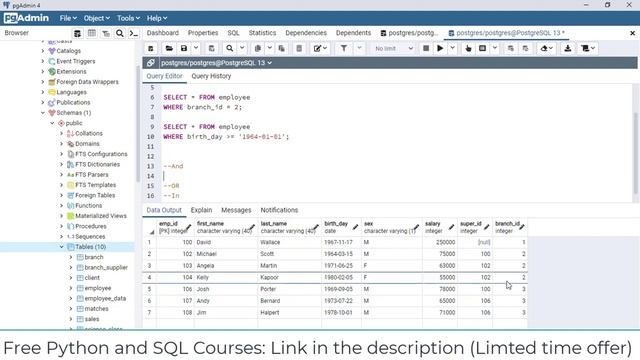The height and width of the screenshot is (360, 640).
Task: Save the query with the floppy disk icon
Action: (184, 48)
